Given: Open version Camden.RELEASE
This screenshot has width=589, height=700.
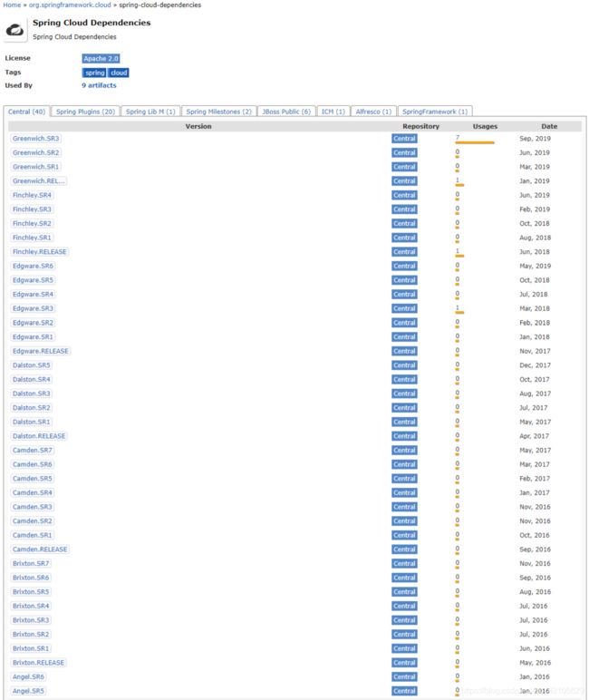Looking at the screenshot, I should click(40, 549).
